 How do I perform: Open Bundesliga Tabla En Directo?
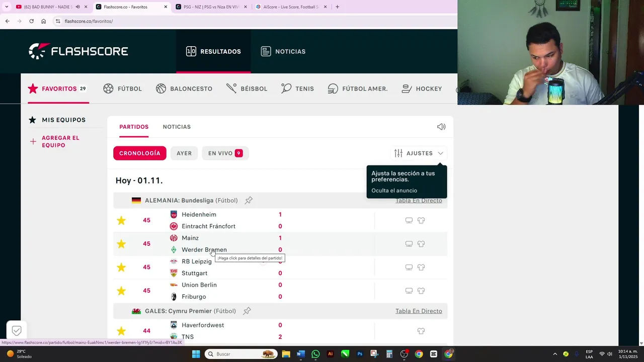(419, 200)
